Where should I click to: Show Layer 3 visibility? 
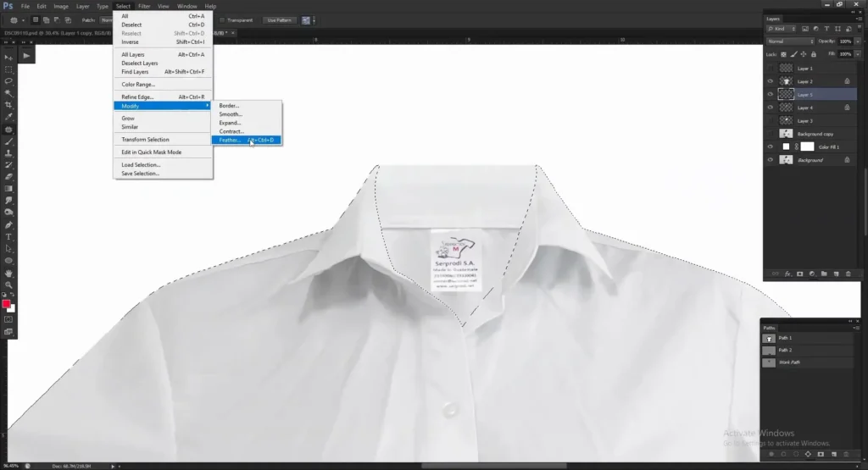[x=770, y=120]
